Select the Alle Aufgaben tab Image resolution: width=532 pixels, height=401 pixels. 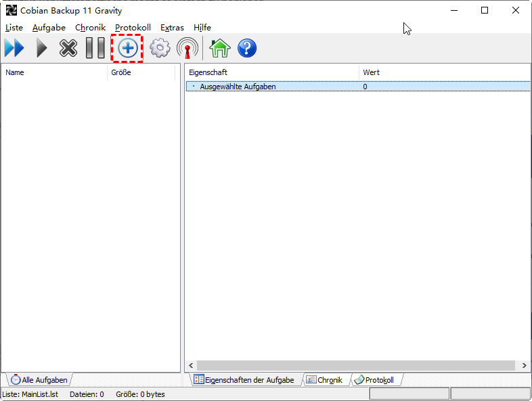pos(39,380)
